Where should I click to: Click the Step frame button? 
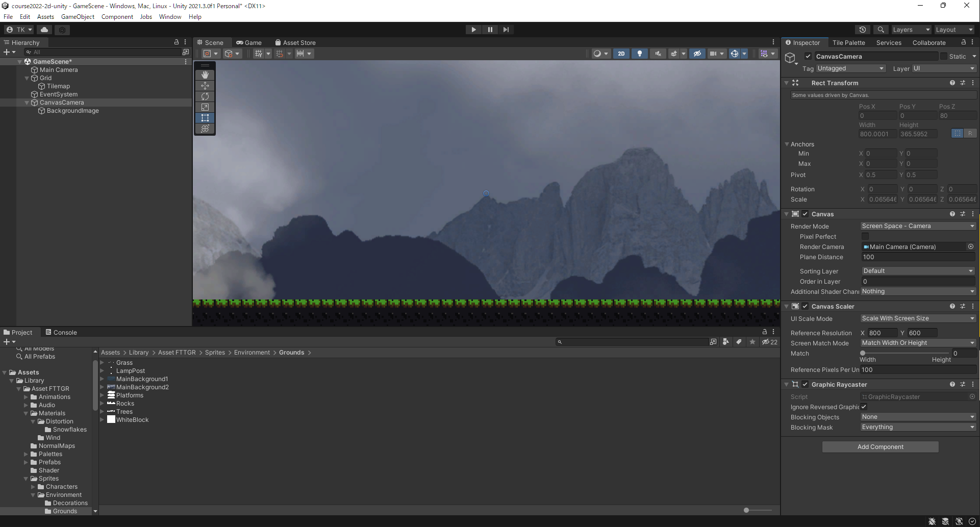[506, 30]
